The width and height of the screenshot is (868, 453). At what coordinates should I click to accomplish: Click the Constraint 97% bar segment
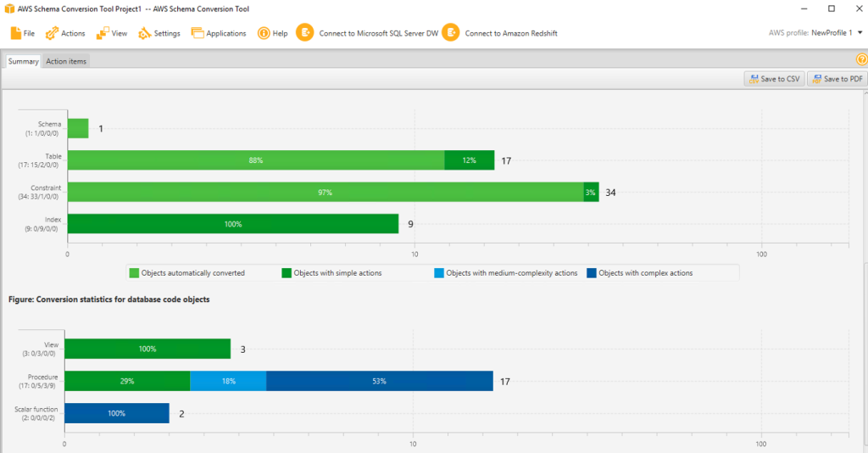pos(325,193)
